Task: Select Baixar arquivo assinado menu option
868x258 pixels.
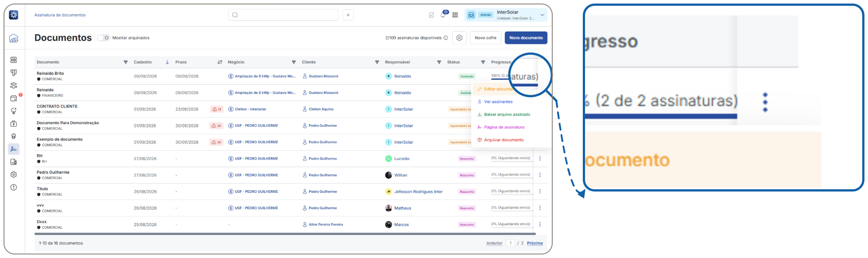Action: (507, 114)
